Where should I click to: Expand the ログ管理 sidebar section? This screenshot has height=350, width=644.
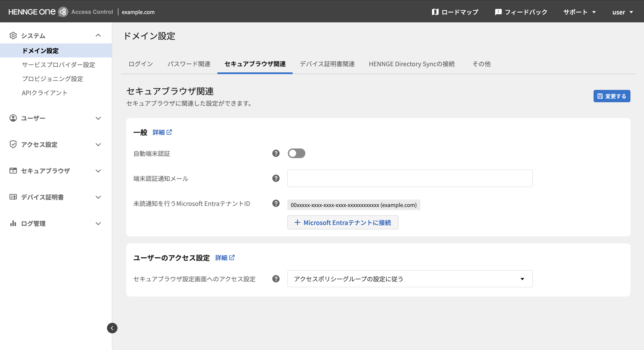[x=98, y=223]
